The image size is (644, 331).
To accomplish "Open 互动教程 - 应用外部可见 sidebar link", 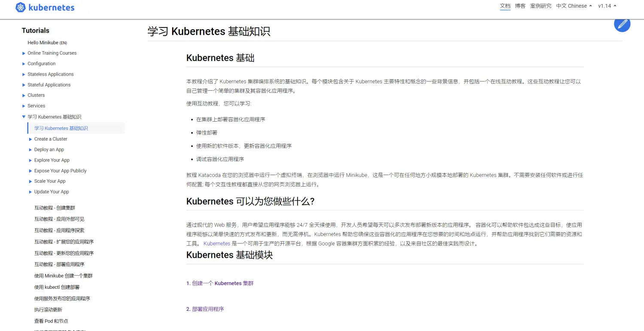I will (x=59, y=219).
